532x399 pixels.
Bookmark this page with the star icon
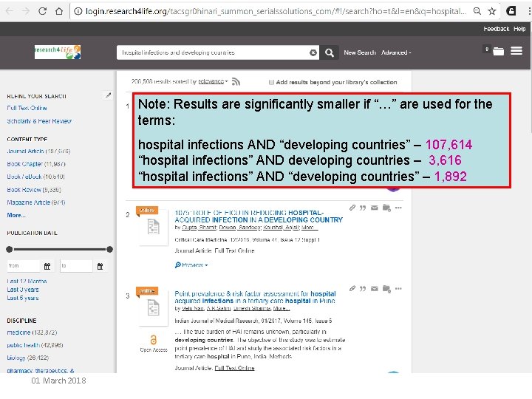(492, 11)
